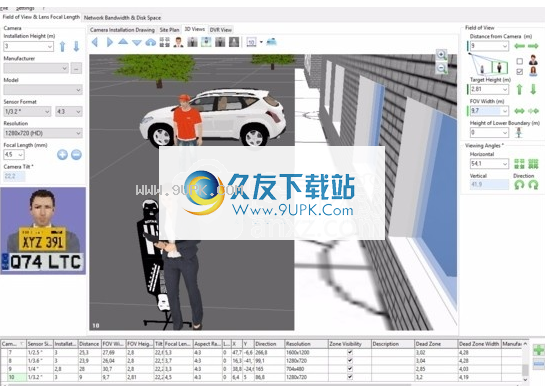Open Height of Lower Boundary dropdown
545x386 pixels.
pyautogui.click(x=505, y=132)
